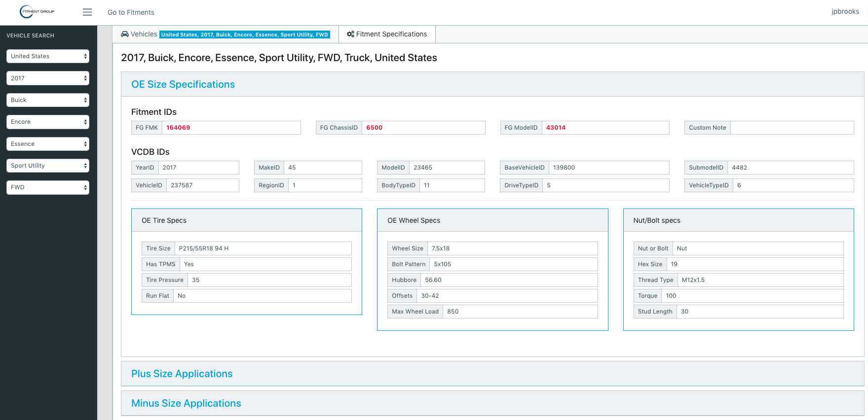The height and width of the screenshot is (420, 868).
Task: Select the VehicleTypeID field showing 6
Action: pos(793,185)
